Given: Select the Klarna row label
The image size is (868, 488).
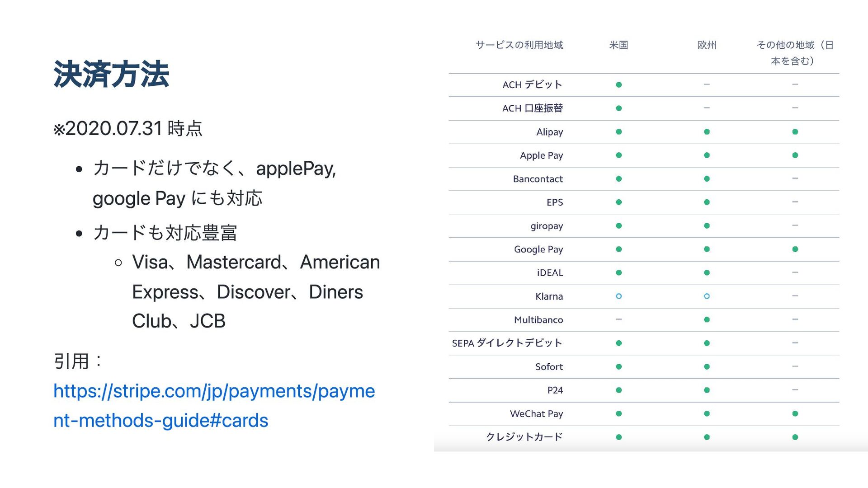Looking at the screenshot, I should click(x=549, y=296).
